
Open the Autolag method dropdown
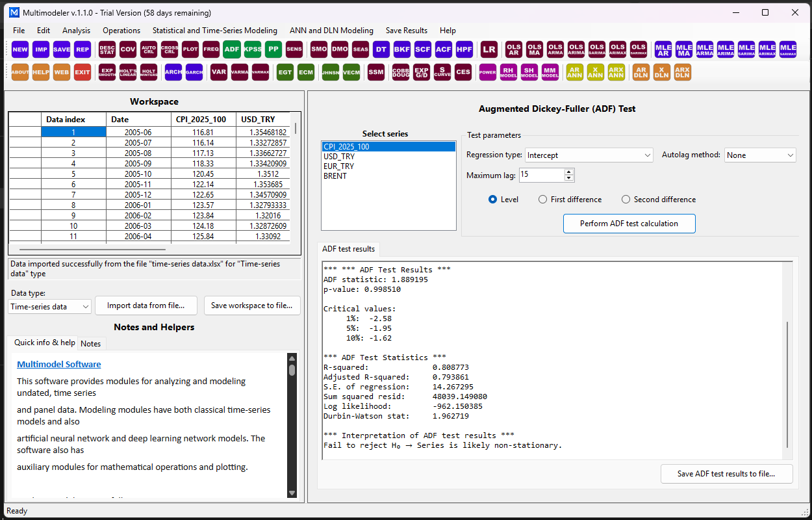click(760, 155)
